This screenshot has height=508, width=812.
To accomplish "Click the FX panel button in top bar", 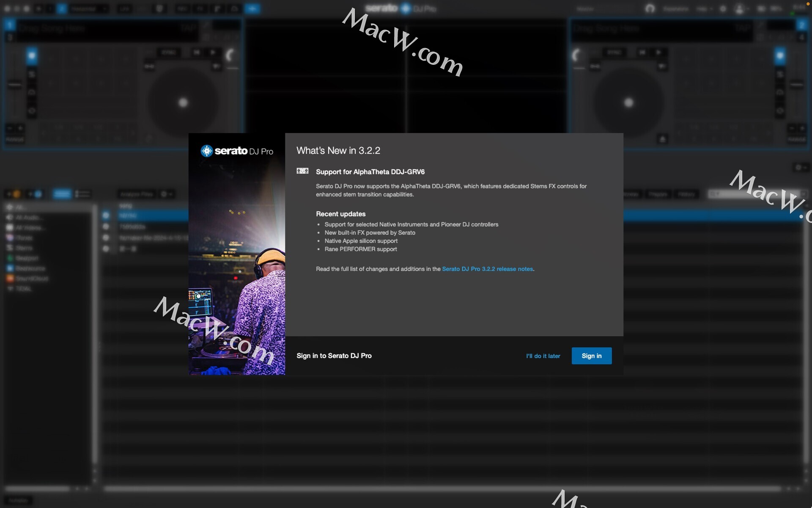I will [200, 8].
